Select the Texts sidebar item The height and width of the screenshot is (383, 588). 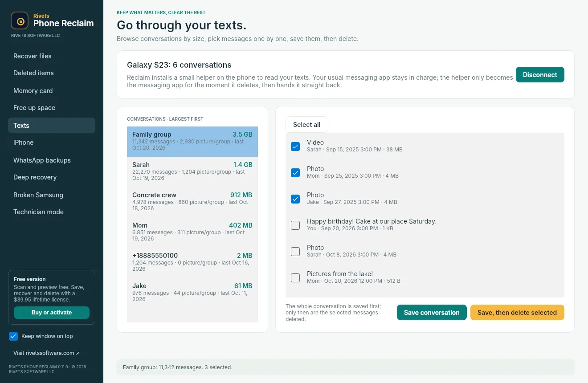pyautogui.click(x=52, y=126)
